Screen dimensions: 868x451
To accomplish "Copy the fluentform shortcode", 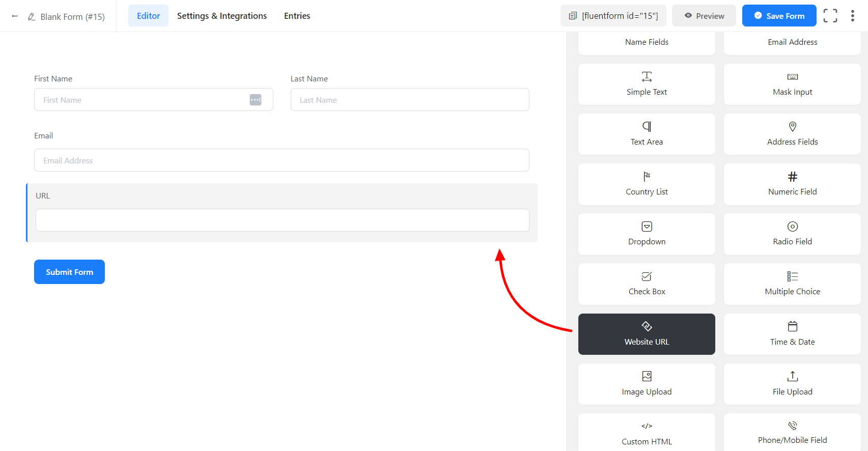I will click(614, 16).
